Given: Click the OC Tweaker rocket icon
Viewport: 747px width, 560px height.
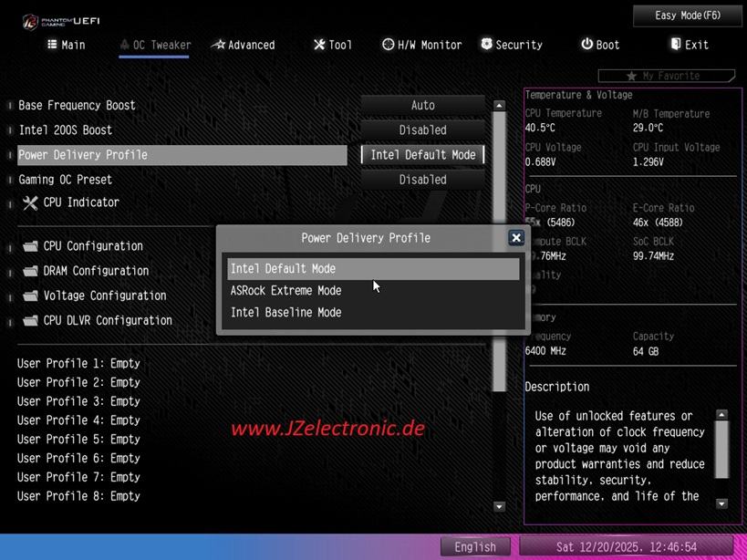Looking at the screenshot, I should 125,45.
